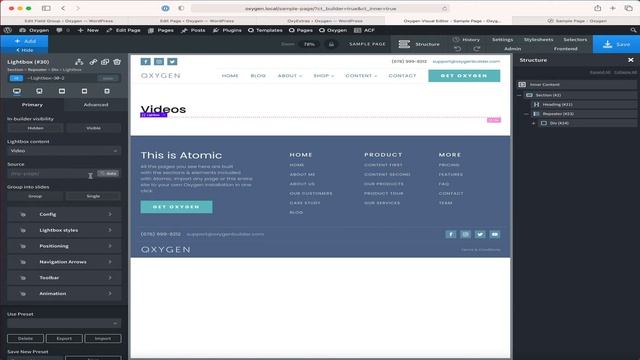The height and width of the screenshot is (360, 640).
Task: Click the zoom lock icon
Action: coord(331,44)
